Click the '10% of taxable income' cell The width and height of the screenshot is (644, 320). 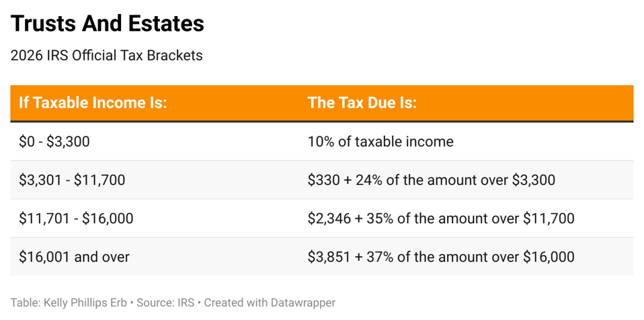380,142
